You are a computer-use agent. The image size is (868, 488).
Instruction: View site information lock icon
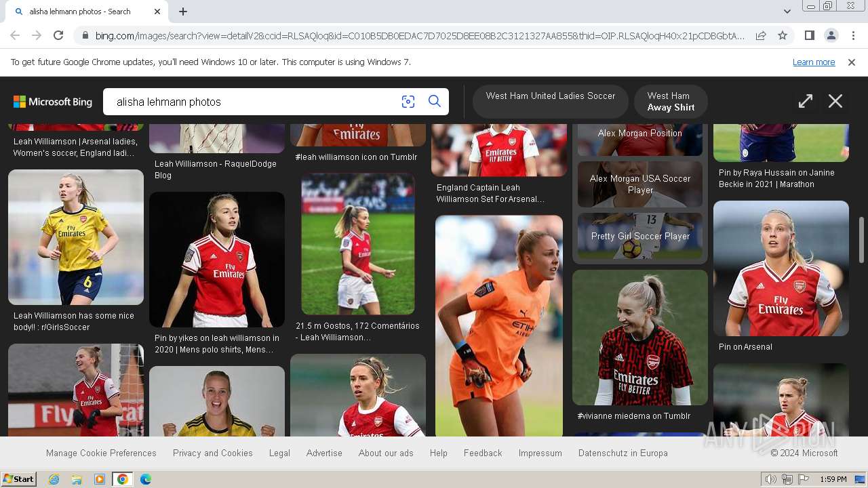pyautogui.click(x=84, y=35)
